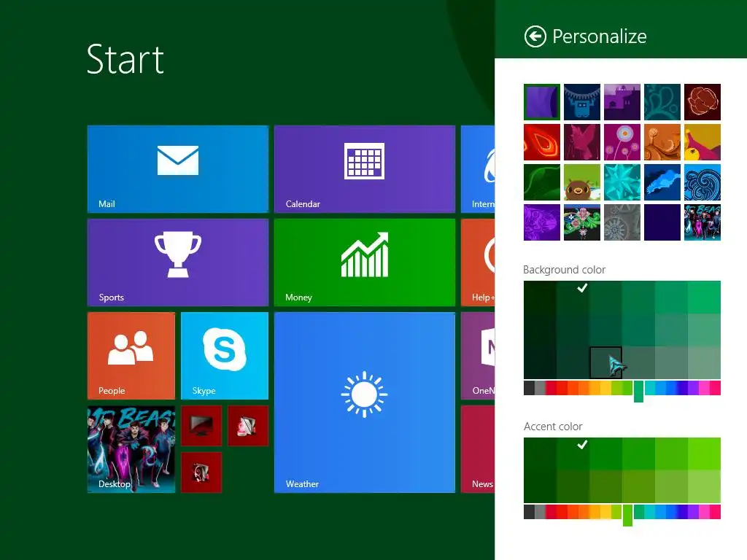This screenshot has width=747, height=560.
Task: Select the dark green leaf background
Action: [x=542, y=182]
